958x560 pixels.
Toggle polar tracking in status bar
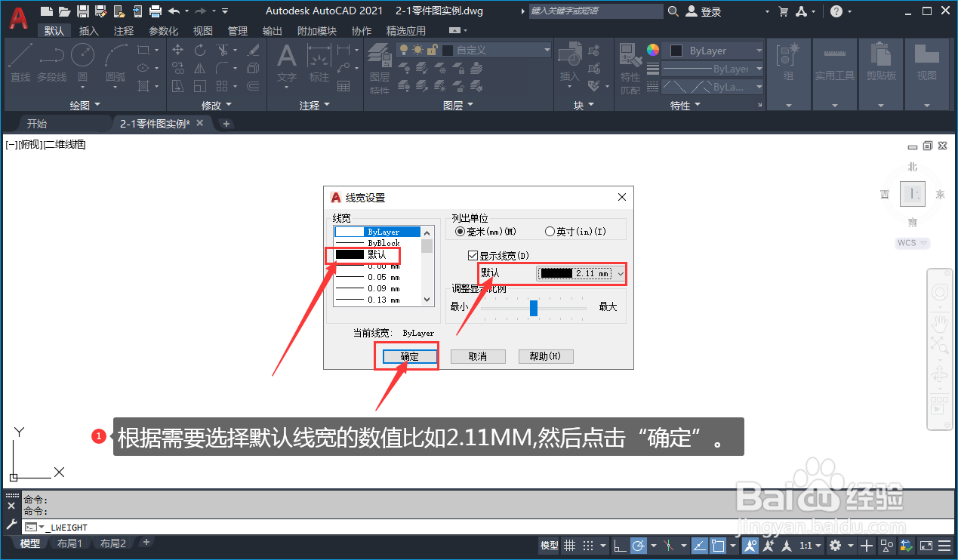click(638, 545)
